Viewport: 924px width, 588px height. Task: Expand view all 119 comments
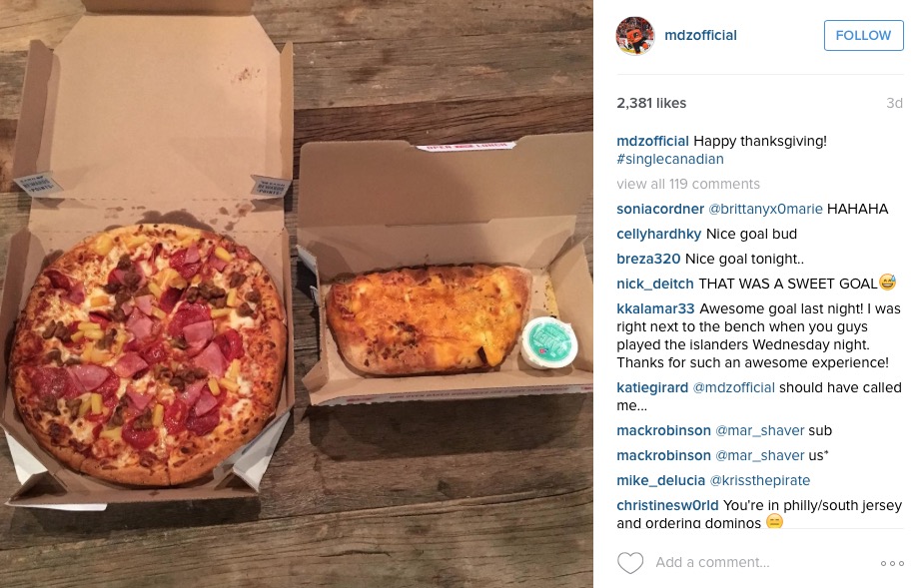click(688, 184)
